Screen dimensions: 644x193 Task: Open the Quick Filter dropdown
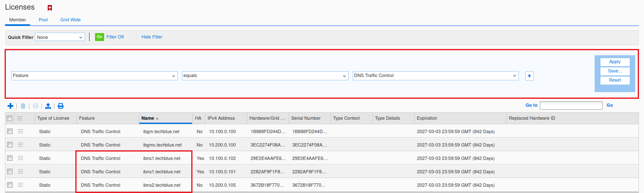coord(60,37)
